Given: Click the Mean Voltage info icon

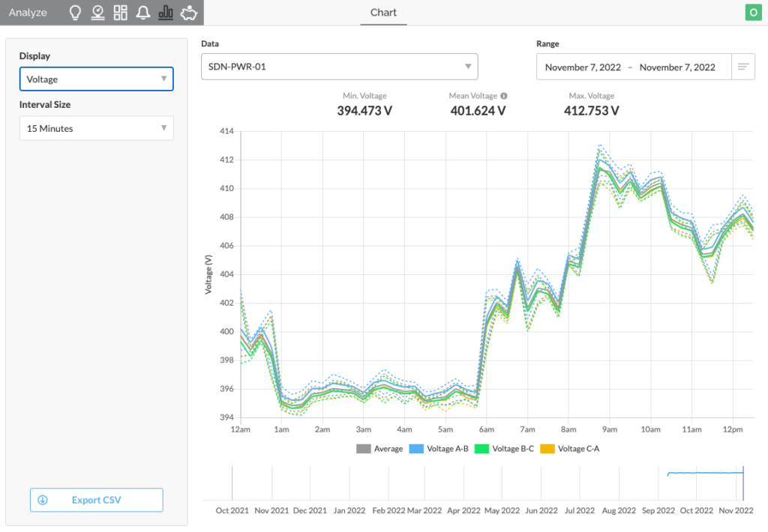Looking at the screenshot, I should pos(504,96).
